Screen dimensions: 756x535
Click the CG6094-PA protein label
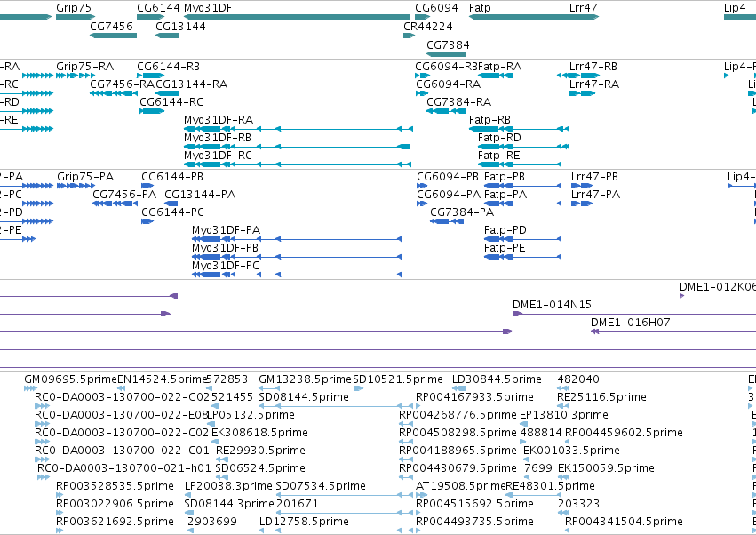click(x=449, y=195)
